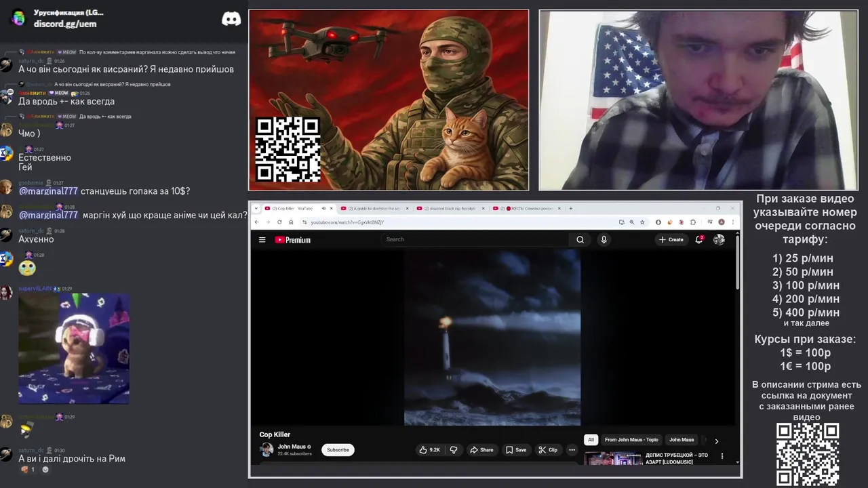The width and height of the screenshot is (868, 488).
Task: Click the browser home icon
Action: tap(291, 222)
